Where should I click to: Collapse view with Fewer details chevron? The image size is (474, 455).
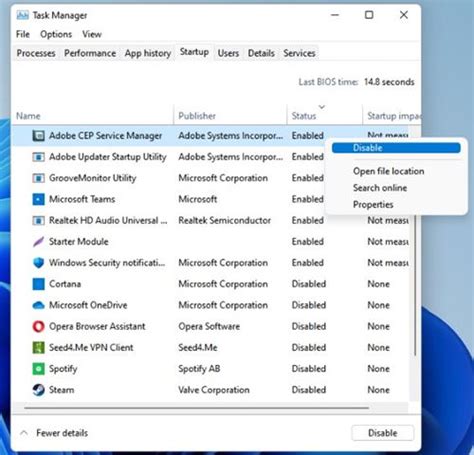[x=24, y=433]
